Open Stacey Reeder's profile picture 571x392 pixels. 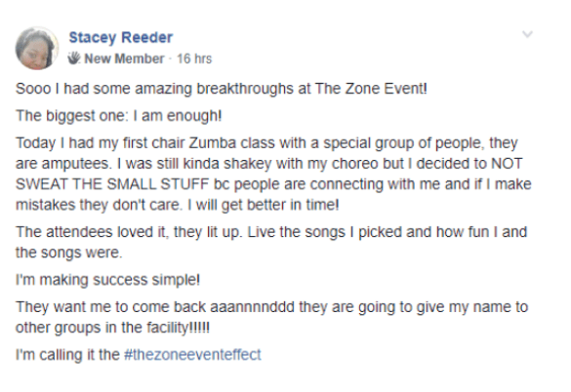click(37, 49)
